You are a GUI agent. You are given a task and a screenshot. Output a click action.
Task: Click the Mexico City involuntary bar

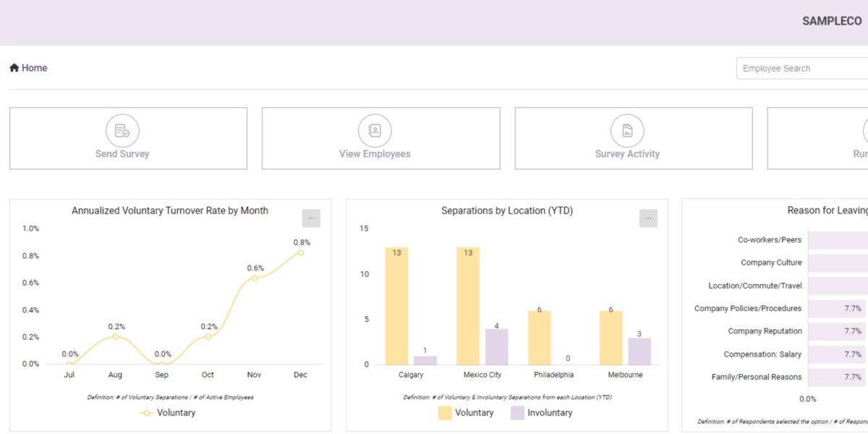tap(496, 347)
